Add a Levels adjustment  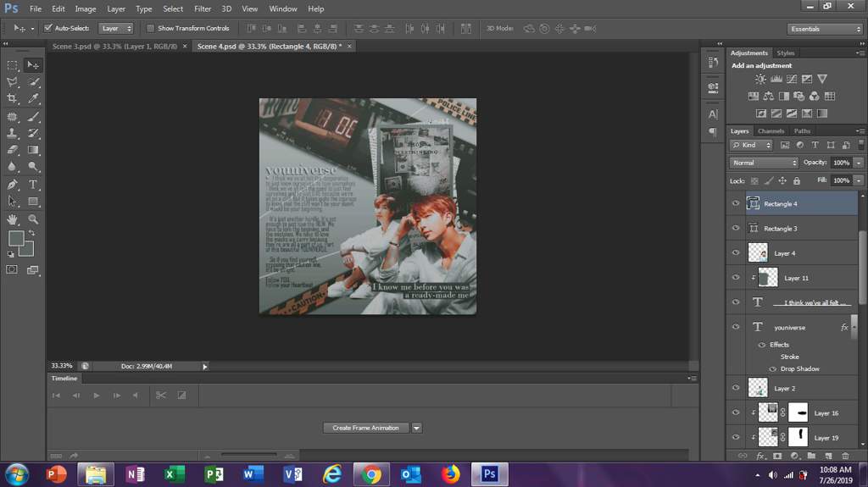coord(776,79)
